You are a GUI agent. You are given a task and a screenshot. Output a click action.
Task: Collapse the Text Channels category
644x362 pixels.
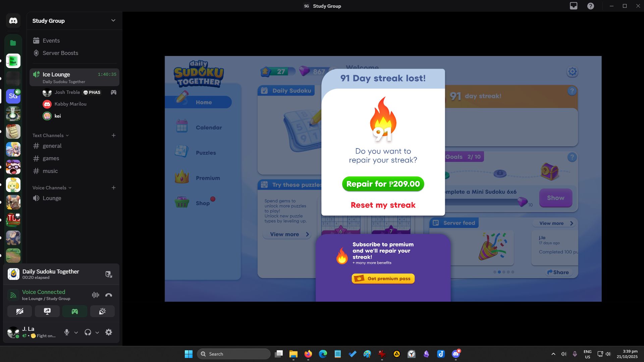coord(50,135)
